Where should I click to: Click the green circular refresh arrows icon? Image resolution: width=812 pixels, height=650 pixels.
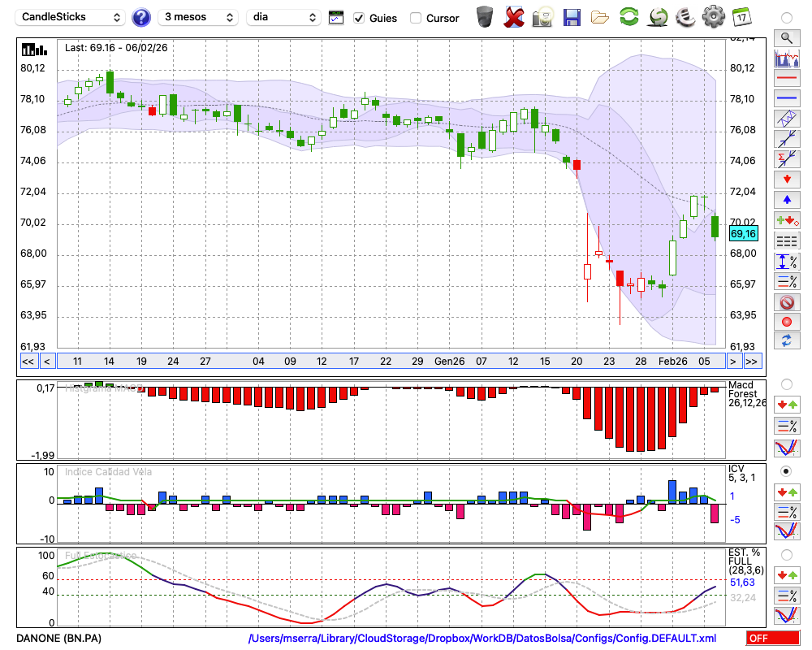click(628, 17)
